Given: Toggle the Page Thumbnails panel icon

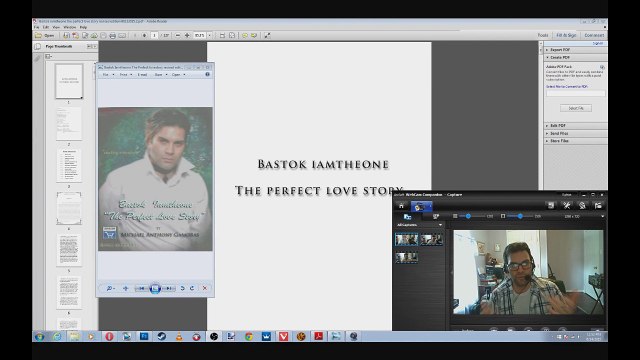Looking at the screenshot, I should click(38, 47).
